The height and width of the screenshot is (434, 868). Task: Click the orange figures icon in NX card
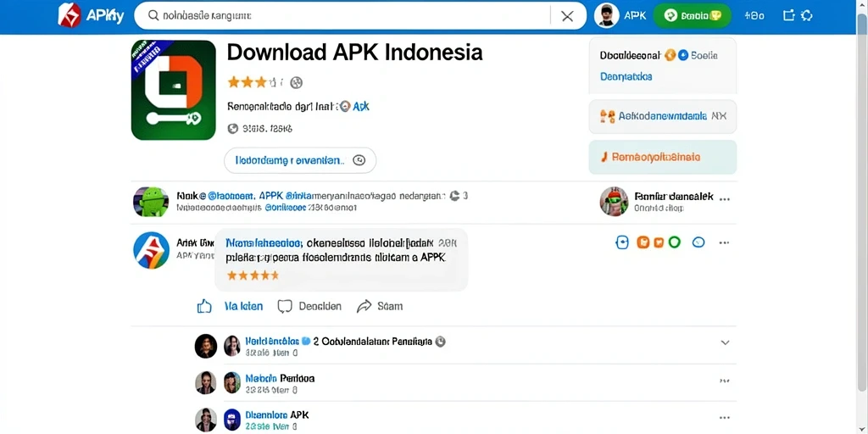(x=608, y=116)
